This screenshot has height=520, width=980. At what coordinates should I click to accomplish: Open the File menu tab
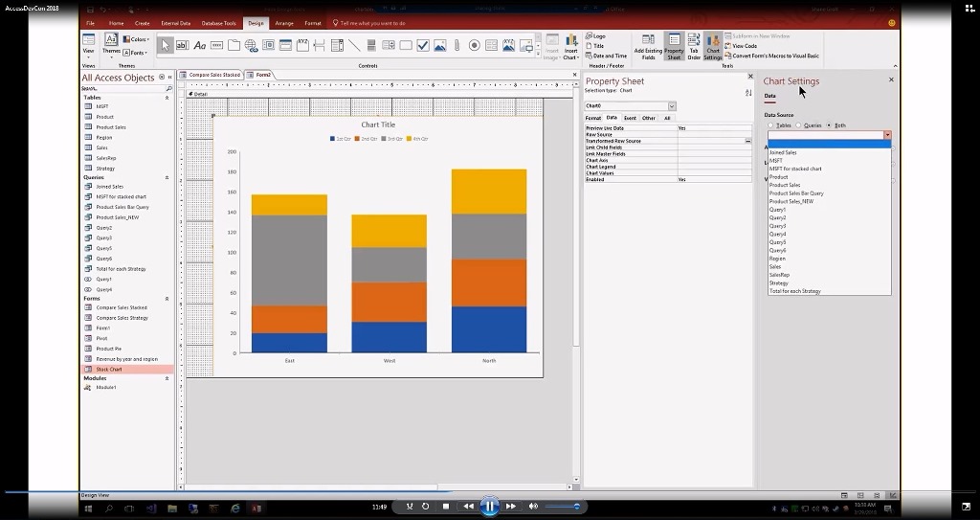coord(90,23)
